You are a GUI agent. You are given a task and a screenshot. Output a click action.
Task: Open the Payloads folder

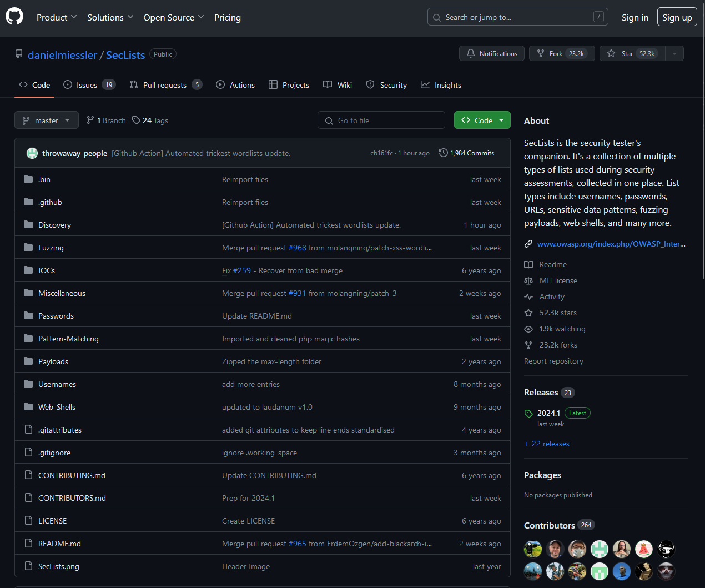pyautogui.click(x=53, y=361)
